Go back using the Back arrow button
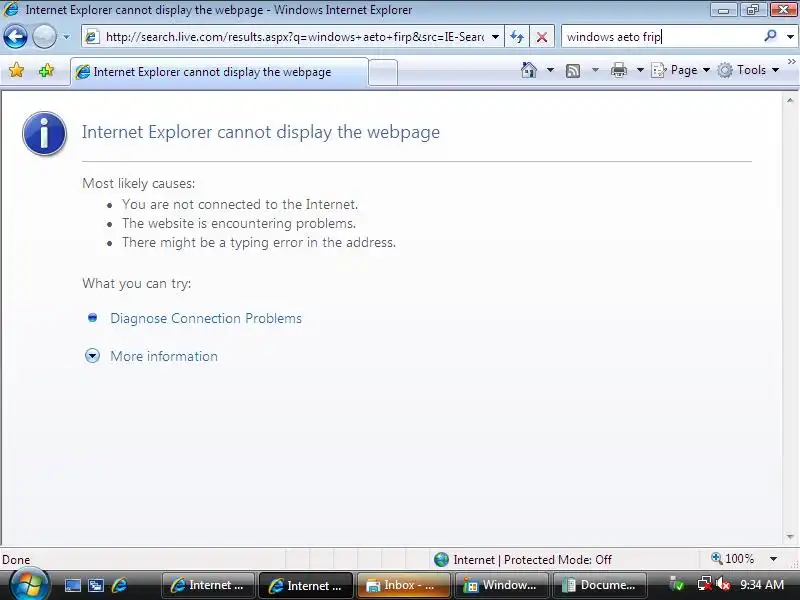 (15, 37)
